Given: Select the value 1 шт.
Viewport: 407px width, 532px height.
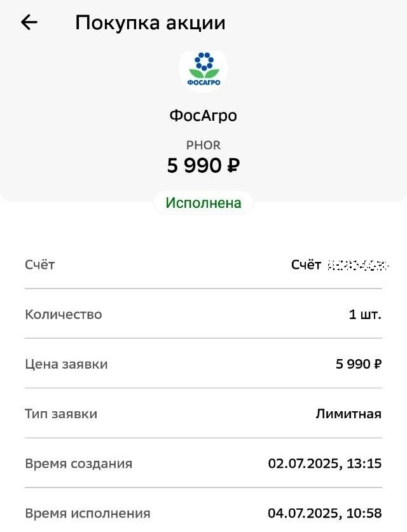Looking at the screenshot, I should coord(367,314).
